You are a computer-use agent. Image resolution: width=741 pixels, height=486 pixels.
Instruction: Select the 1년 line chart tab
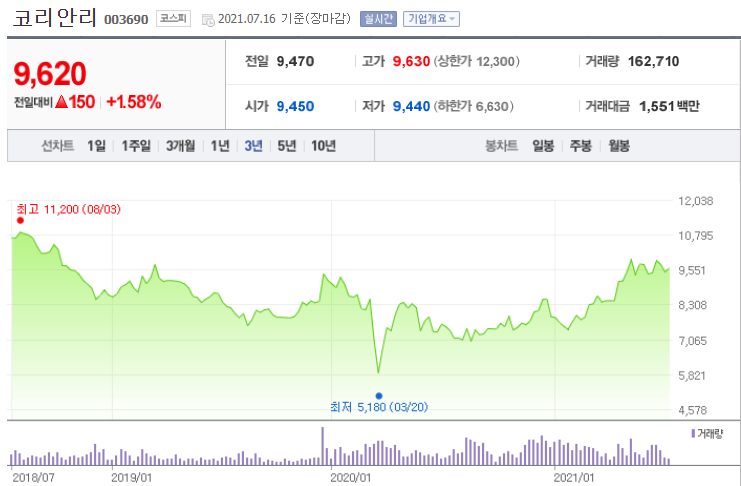pyautogui.click(x=220, y=146)
